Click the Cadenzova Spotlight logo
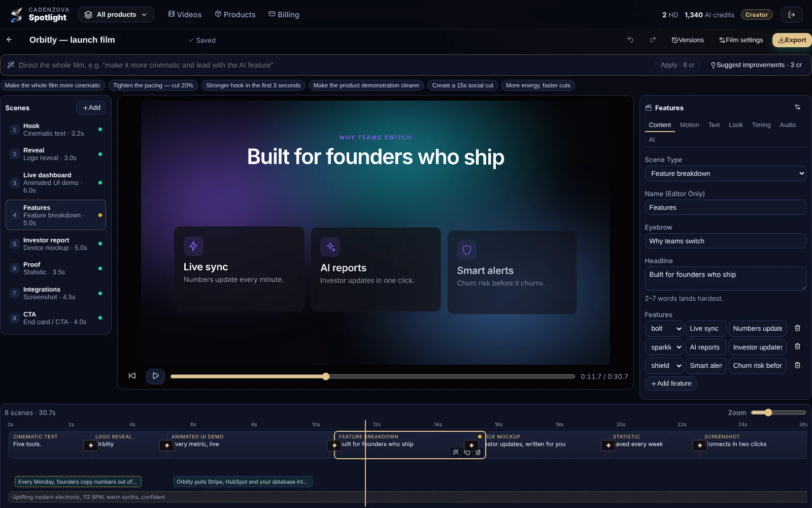 [x=39, y=15]
